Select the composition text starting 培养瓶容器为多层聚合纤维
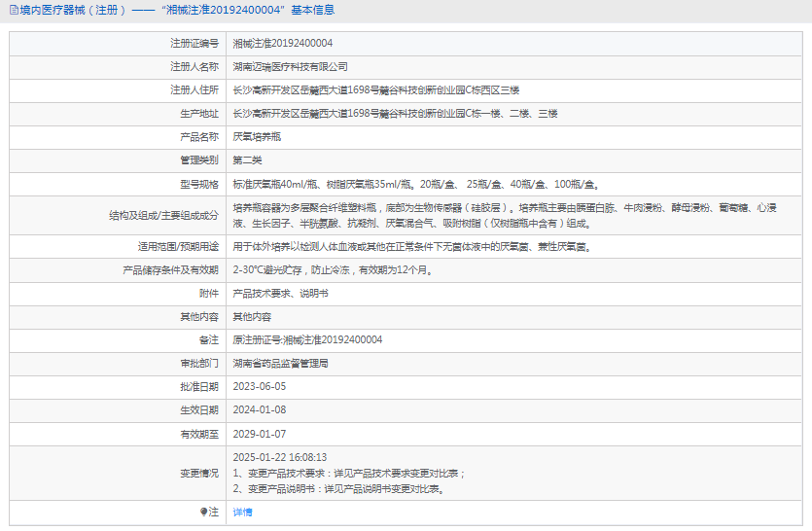 [505, 216]
